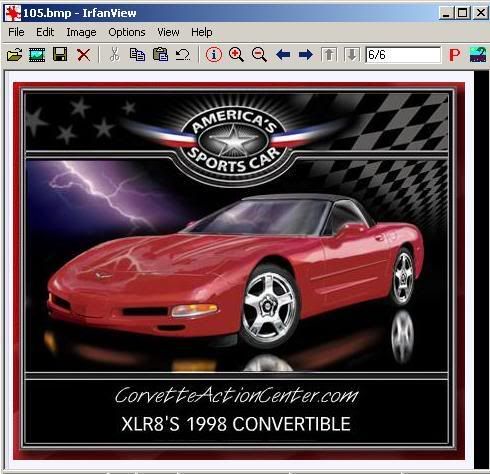Open a file with the folder icon

point(14,54)
